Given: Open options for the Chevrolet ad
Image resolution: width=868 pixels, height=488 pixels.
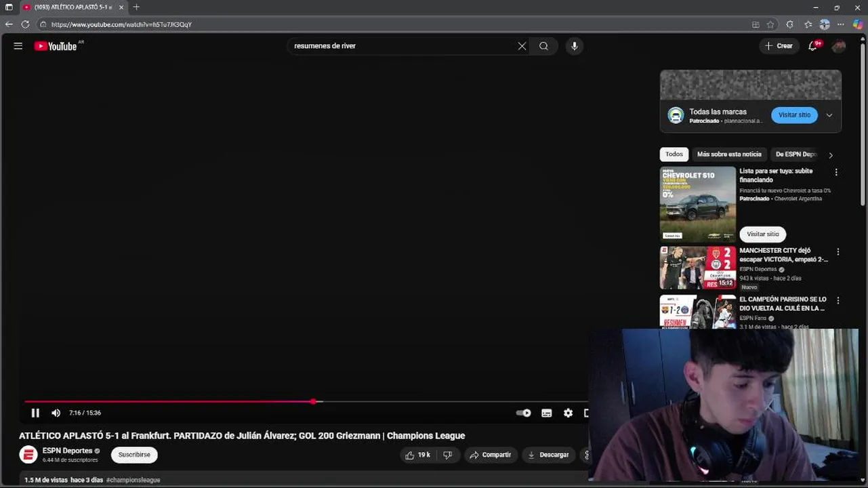Looking at the screenshot, I should (836, 172).
